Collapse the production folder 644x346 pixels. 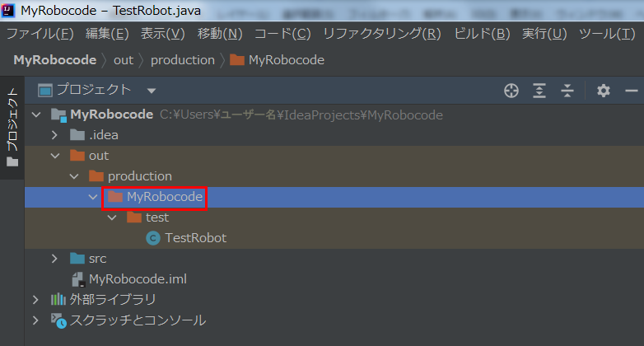(x=74, y=175)
